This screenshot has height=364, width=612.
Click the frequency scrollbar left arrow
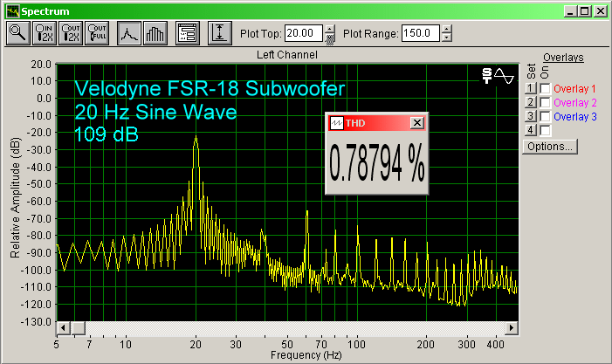64,328
